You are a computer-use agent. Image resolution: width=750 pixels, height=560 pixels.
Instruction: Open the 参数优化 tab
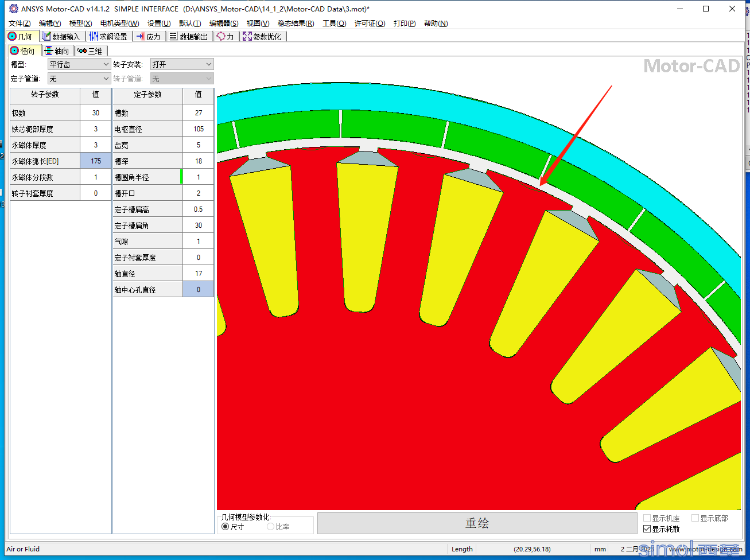point(262,36)
